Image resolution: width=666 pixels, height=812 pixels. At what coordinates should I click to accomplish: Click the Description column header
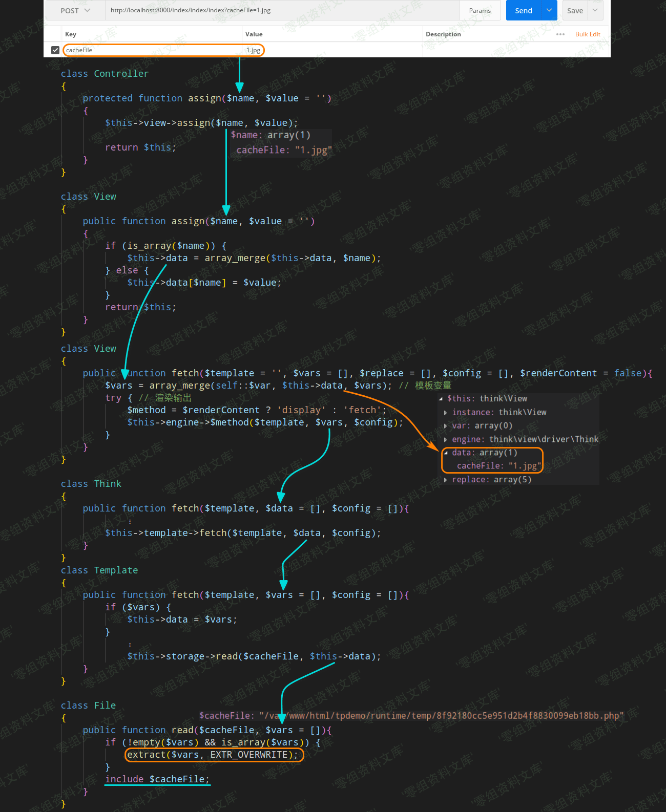click(443, 34)
